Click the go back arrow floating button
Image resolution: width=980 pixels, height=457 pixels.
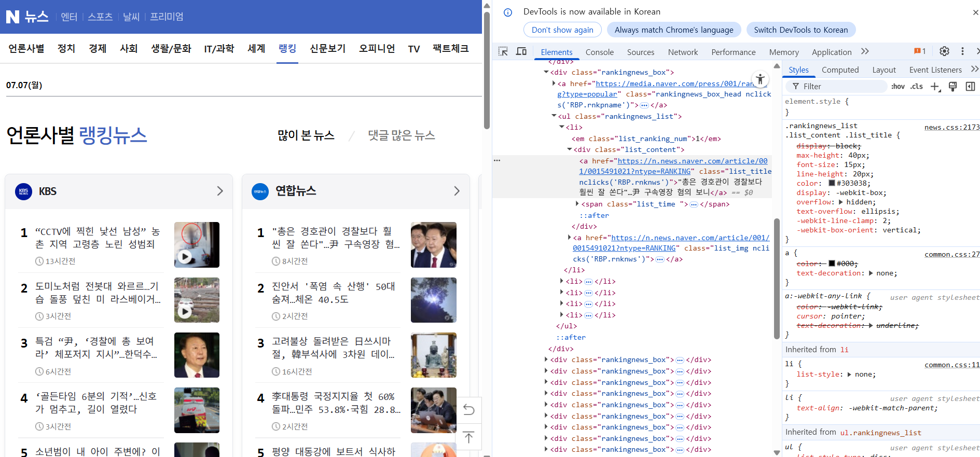[468, 410]
